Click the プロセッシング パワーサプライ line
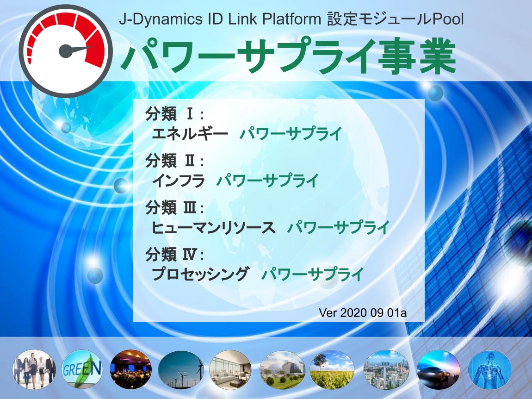 [x=257, y=274]
